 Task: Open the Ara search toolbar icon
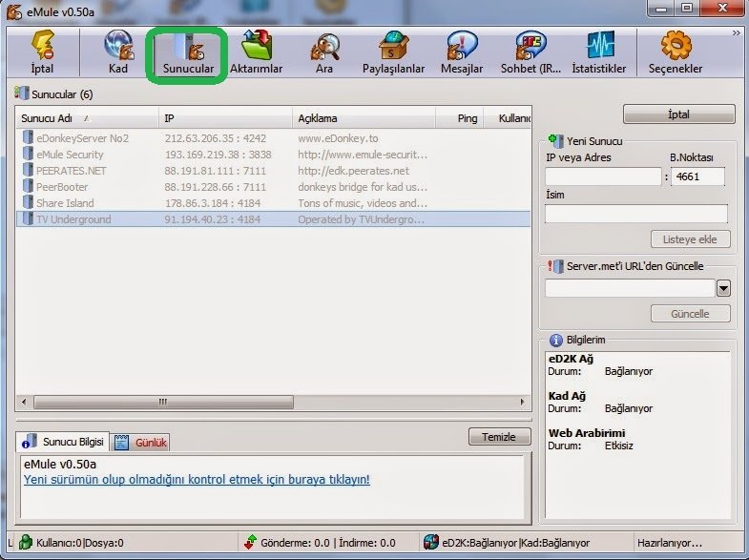point(324,52)
